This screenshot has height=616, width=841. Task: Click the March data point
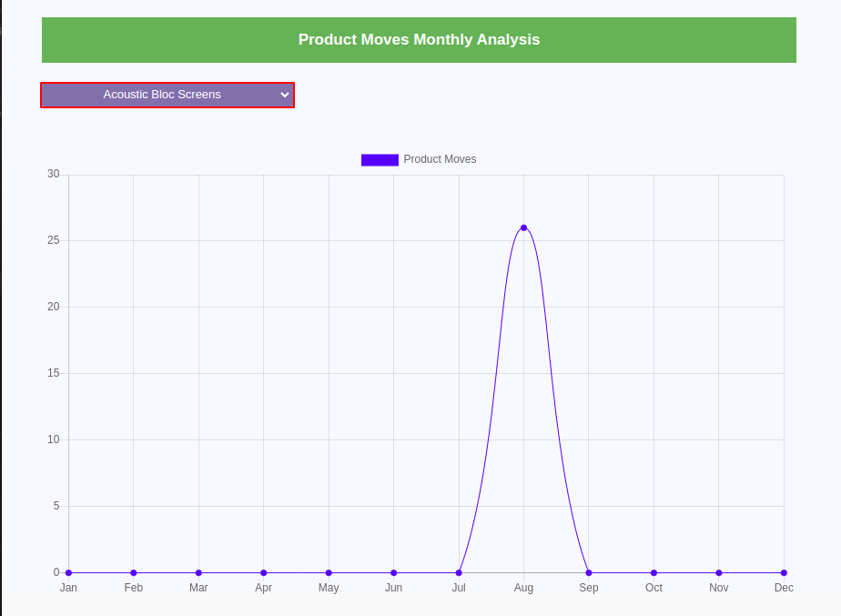[x=198, y=572]
